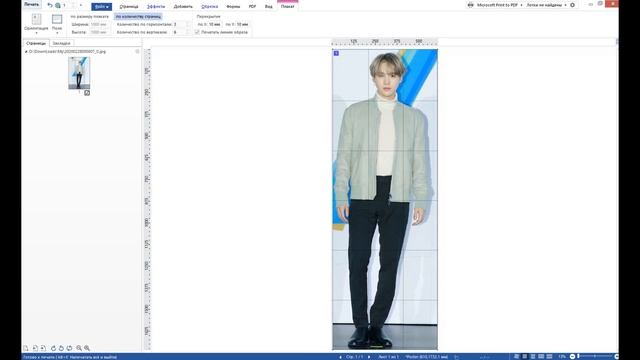Click the zoom in plus button in the status bar
This screenshot has width=640, height=360.
tap(616, 357)
